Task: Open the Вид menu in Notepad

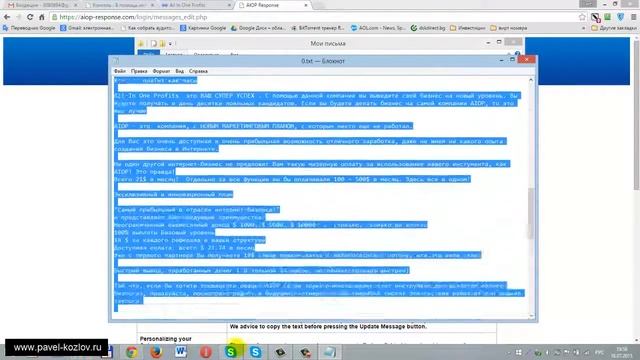Action: (x=180, y=71)
